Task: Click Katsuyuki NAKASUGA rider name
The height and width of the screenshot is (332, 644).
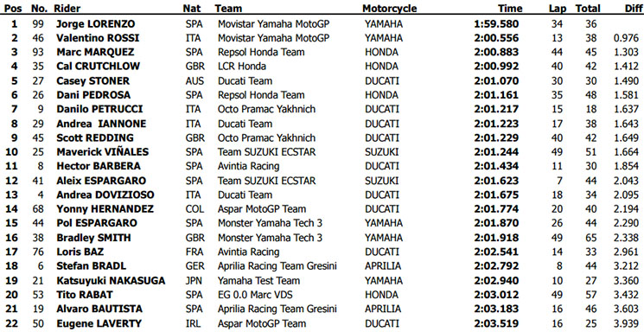Action: pyautogui.click(x=110, y=281)
